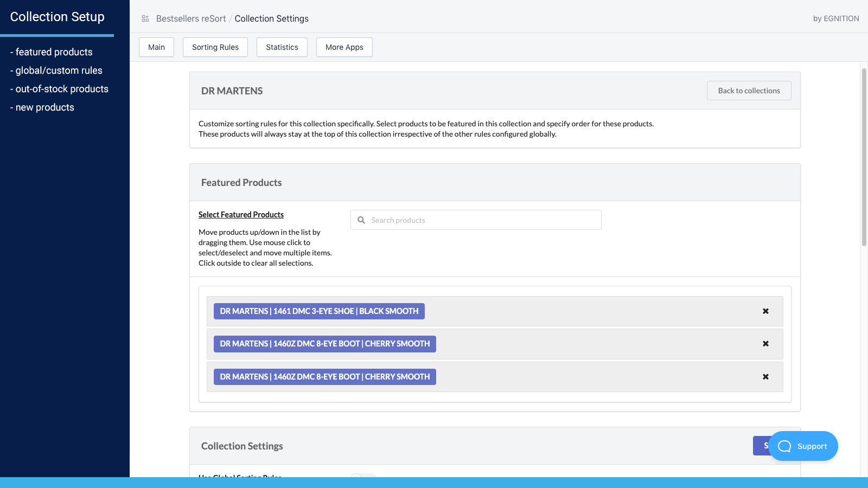Image resolution: width=868 pixels, height=488 pixels.
Task: Click into the Search products field
Action: [x=476, y=220]
